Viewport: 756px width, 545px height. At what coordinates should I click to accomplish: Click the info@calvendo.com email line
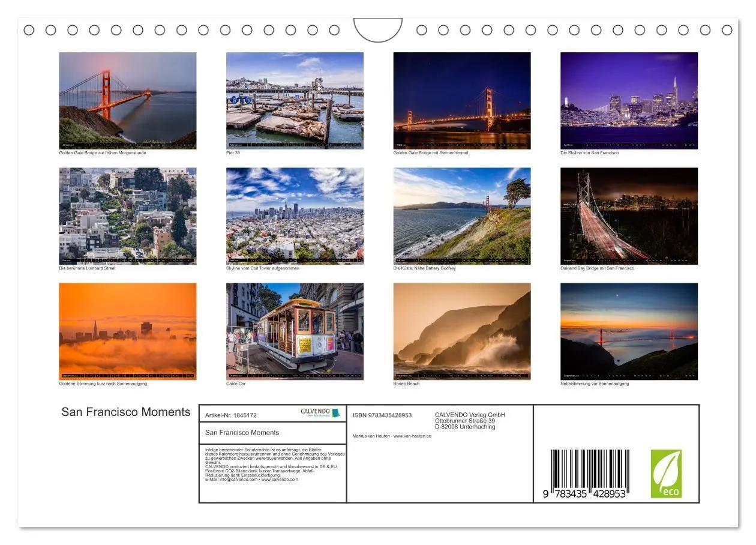pos(251,480)
